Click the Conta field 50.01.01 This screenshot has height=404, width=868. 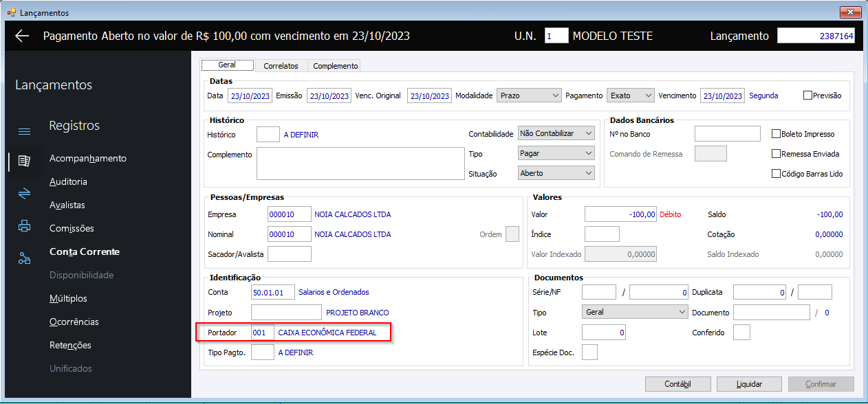(x=273, y=292)
